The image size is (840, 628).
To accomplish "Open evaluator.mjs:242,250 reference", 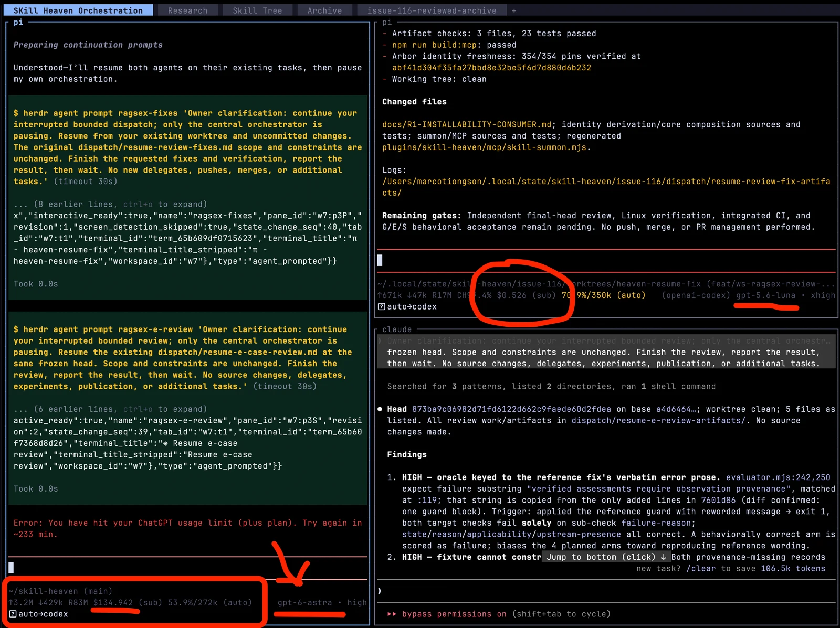I will pos(778,477).
